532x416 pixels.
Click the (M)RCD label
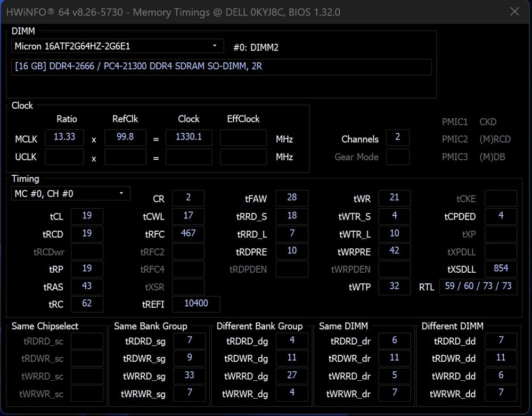(x=495, y=139)
